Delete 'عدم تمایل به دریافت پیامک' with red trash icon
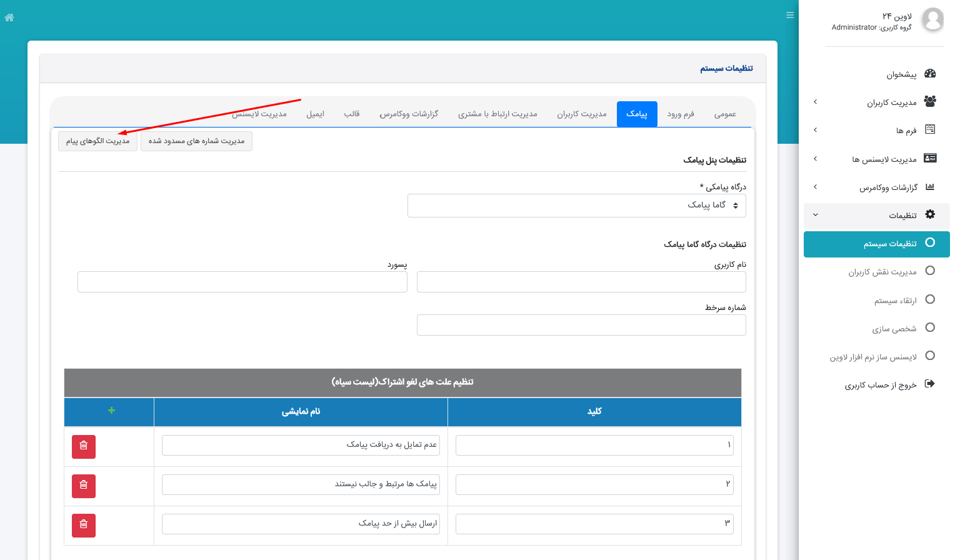The height and width of the screenshot is (560, 955). pos(83,446)
